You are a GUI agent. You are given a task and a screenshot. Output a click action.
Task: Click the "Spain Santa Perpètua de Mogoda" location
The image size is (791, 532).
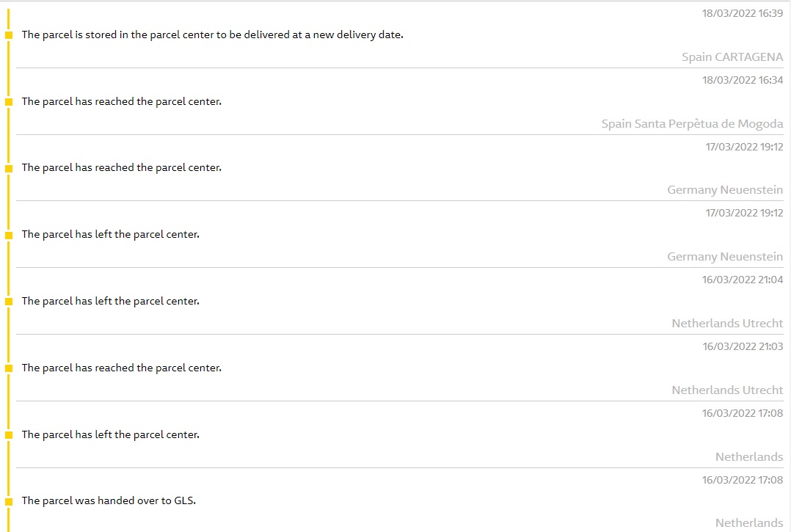pos(692,124)
